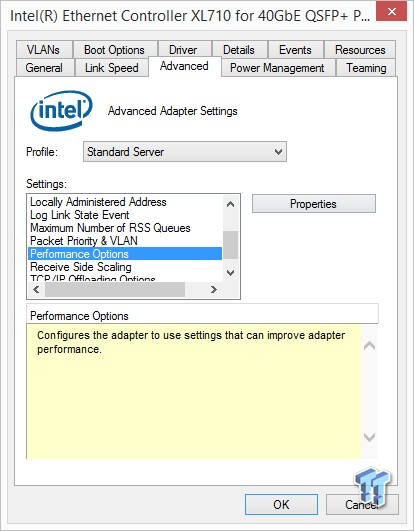Confirm with the OK button
This screenshot has height=531, width=414.
click(x=281, y=504)
